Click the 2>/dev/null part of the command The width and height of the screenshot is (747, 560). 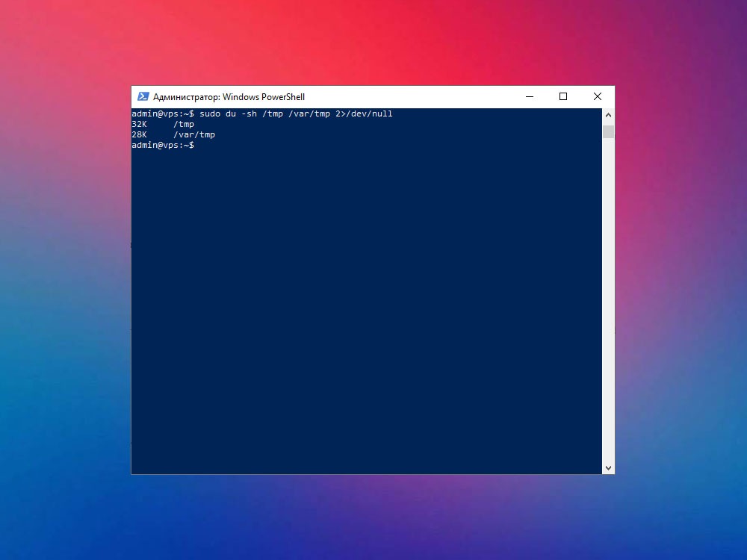364,113
